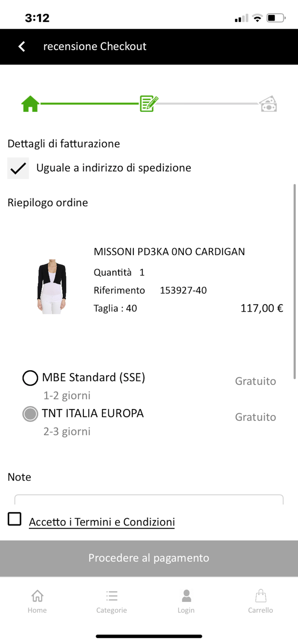This screenshot has width=298, height=644.
Task: Tap the back arrow in the header
Action: click(21, 46)
